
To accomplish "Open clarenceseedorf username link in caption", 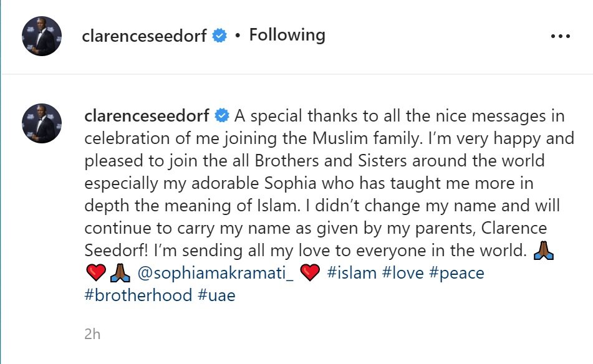I will pos(148,116).
